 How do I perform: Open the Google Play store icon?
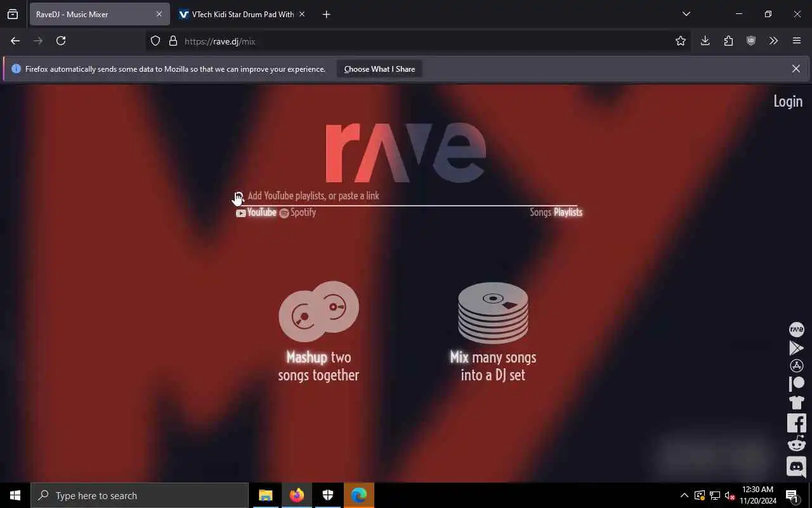pos(796,348)
